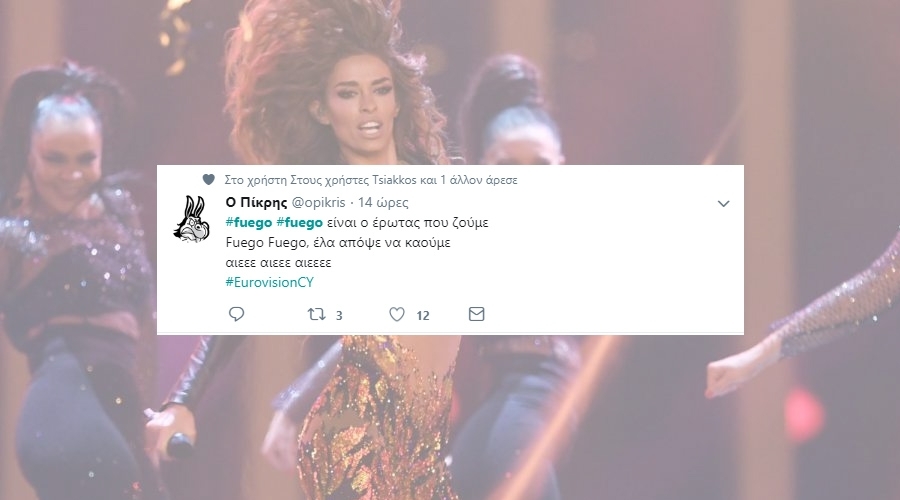Send tweet via the envelope message icon

click(x=476, y=314)
